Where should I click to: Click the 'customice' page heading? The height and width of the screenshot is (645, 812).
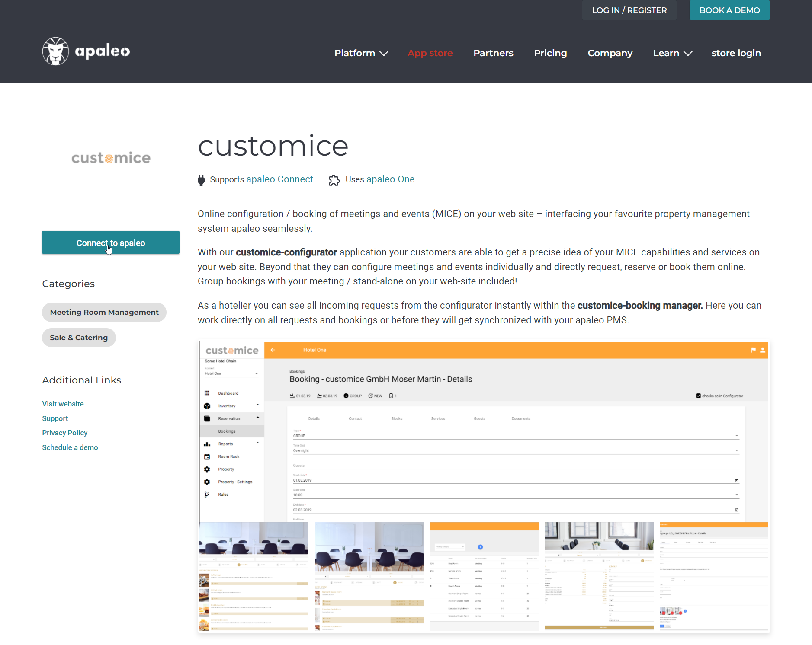point(273,146)
